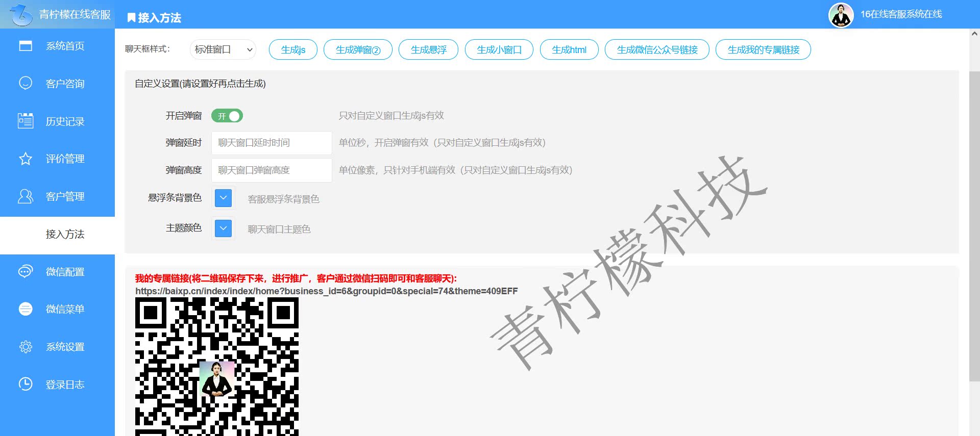Click 青柠檬在线客服 brand name text
Image resolution: width=980 pixels, height=436 pixels.
coord(75,14)
